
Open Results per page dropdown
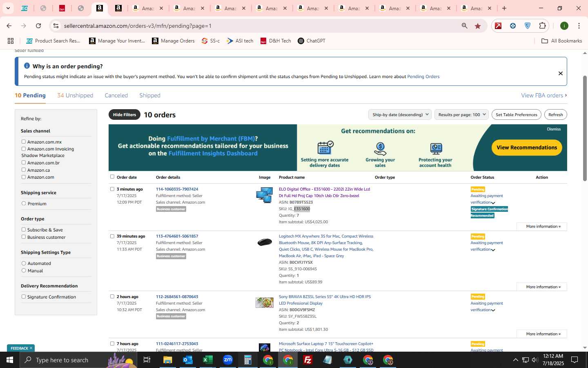click(x=461, y=114)
